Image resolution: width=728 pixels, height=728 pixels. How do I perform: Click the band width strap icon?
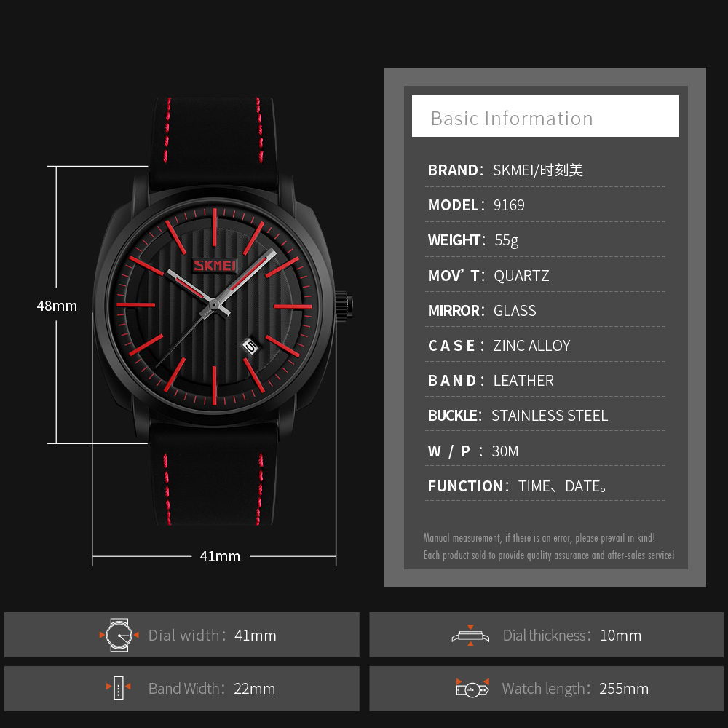point(119,688)
